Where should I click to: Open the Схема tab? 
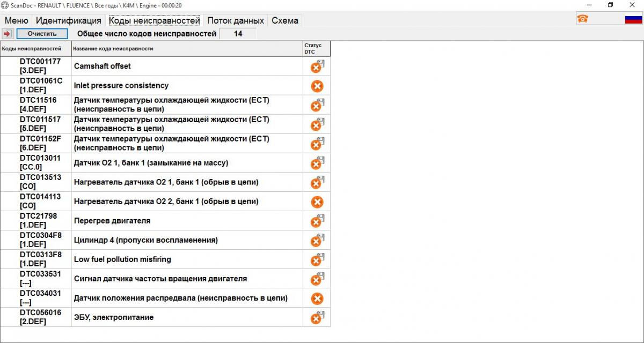285,20
